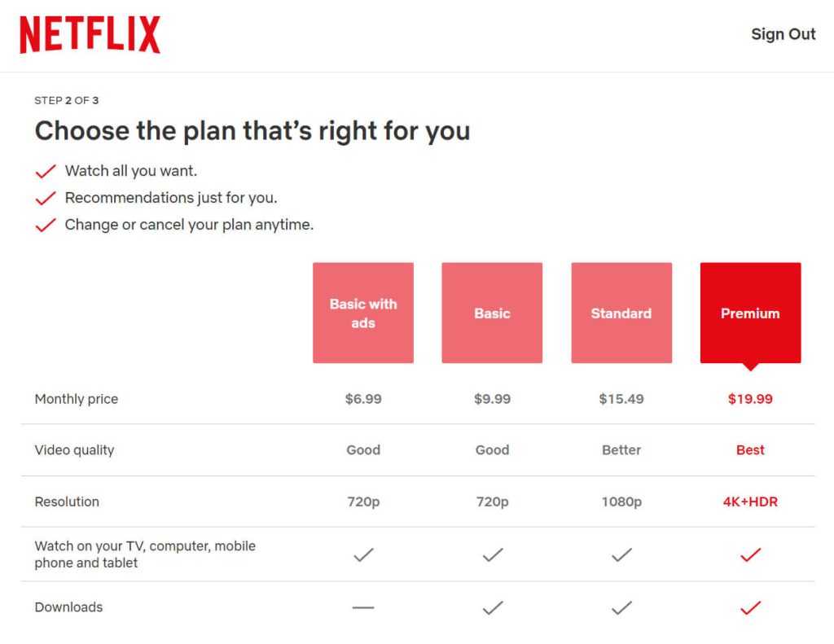Click the checkmark beside 'Change or cancel your plan anytime'
834x644 pixels.
point(45,225)
